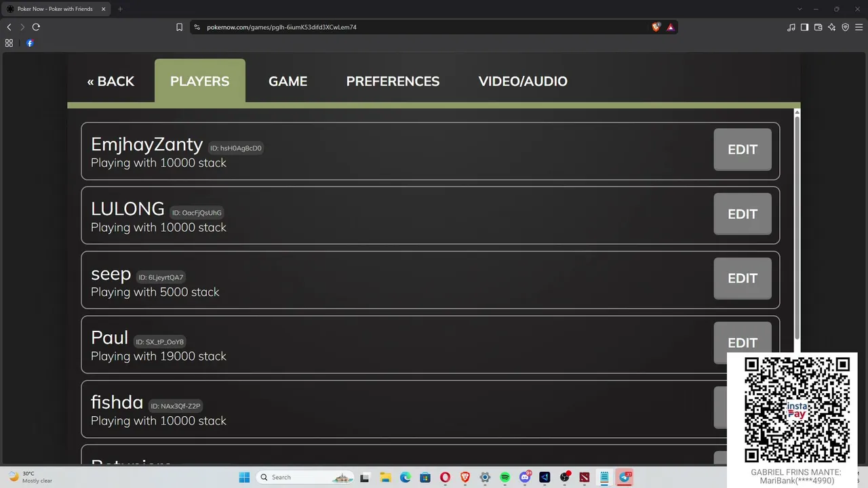
Task: Select player name fishda
Action: point(117,402)
